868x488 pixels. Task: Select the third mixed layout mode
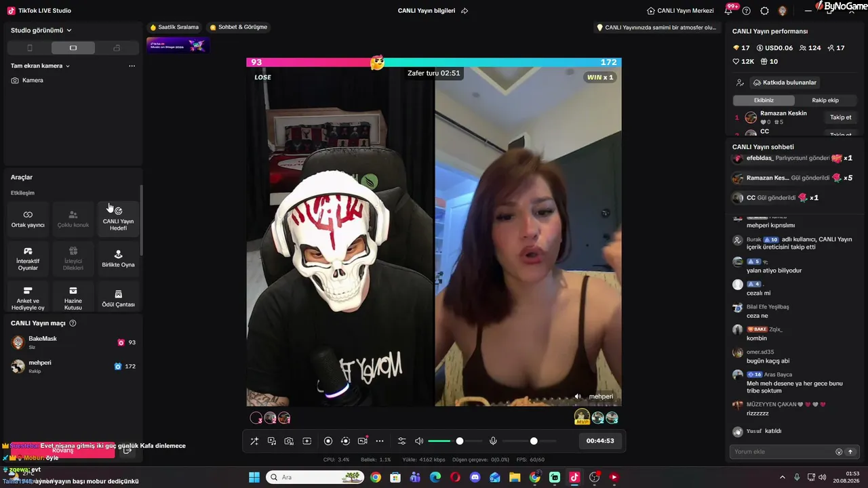point(117,48)
